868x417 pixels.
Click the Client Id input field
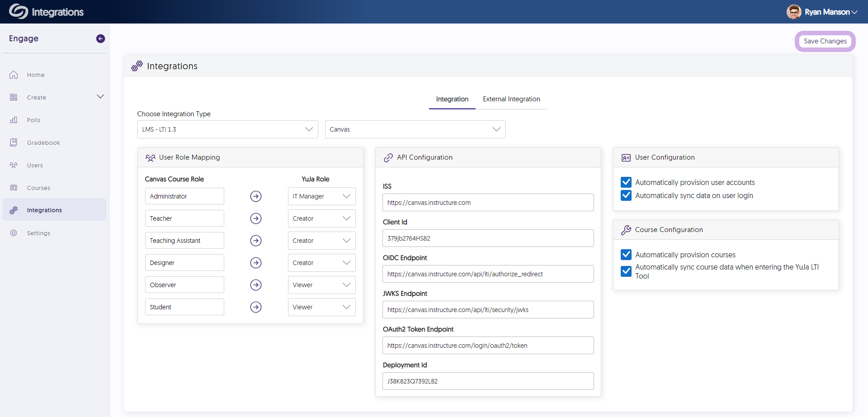click(488, 238)
